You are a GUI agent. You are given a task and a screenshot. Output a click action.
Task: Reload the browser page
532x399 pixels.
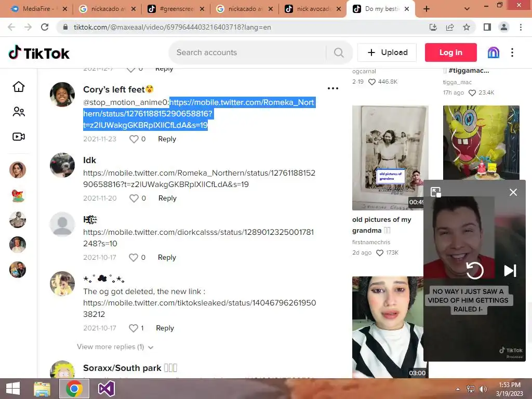[x=45, y=27]
